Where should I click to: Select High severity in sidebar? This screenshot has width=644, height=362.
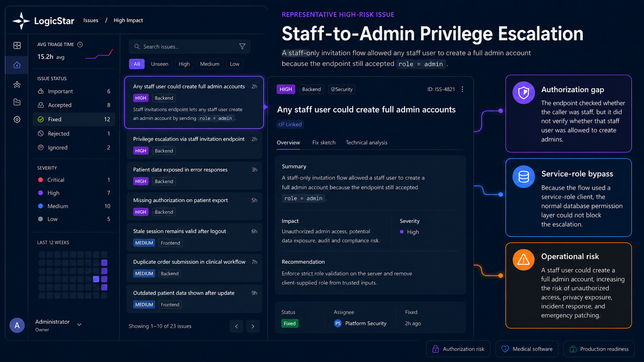pos(74,193)
